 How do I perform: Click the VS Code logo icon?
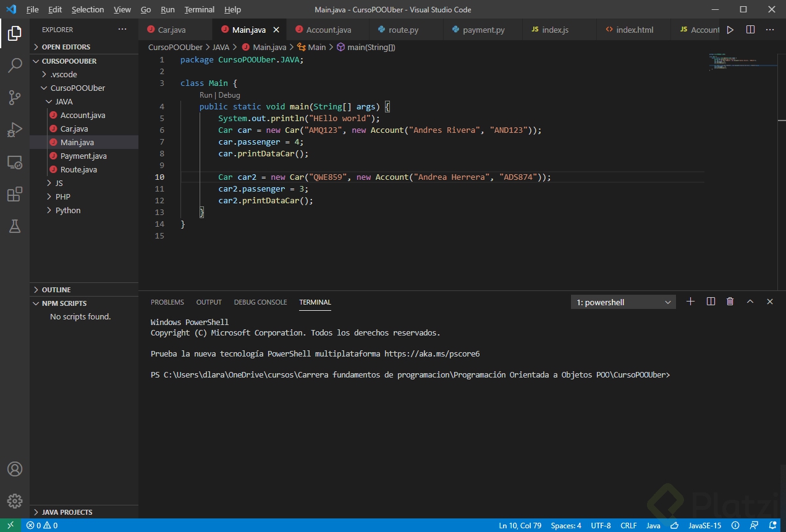11,9
